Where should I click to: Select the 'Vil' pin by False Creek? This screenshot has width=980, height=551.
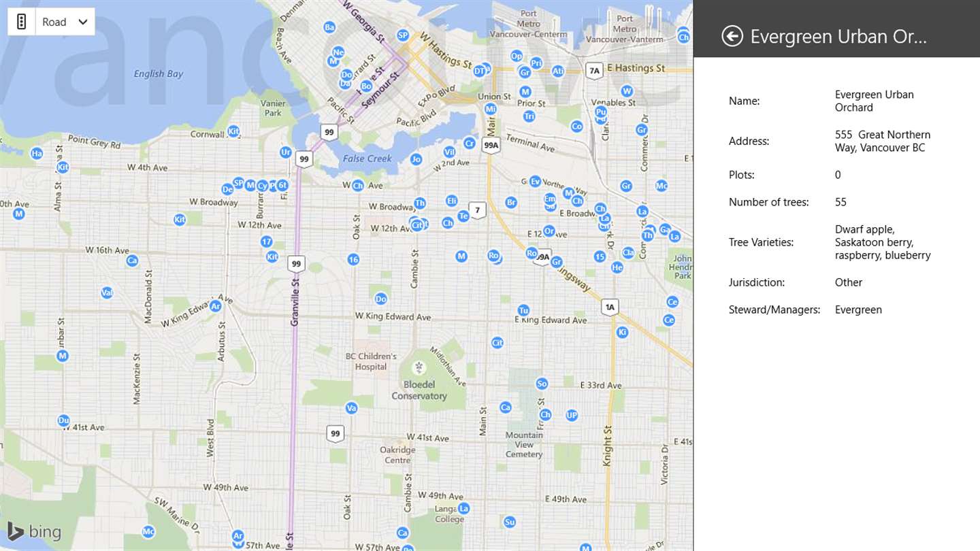pyautogui.click(x=449, y=152)
